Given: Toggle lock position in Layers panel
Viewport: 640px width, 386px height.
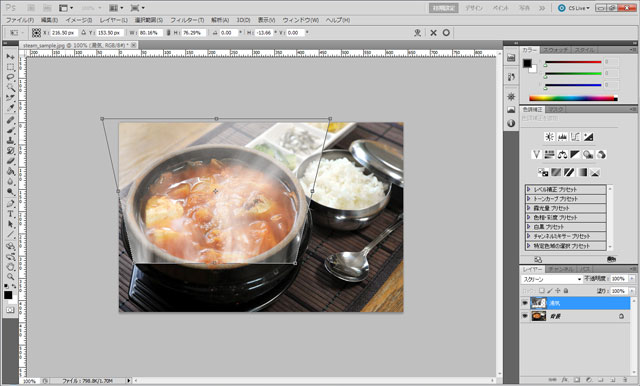Looking at the screenshot, I should coord(558,291).
